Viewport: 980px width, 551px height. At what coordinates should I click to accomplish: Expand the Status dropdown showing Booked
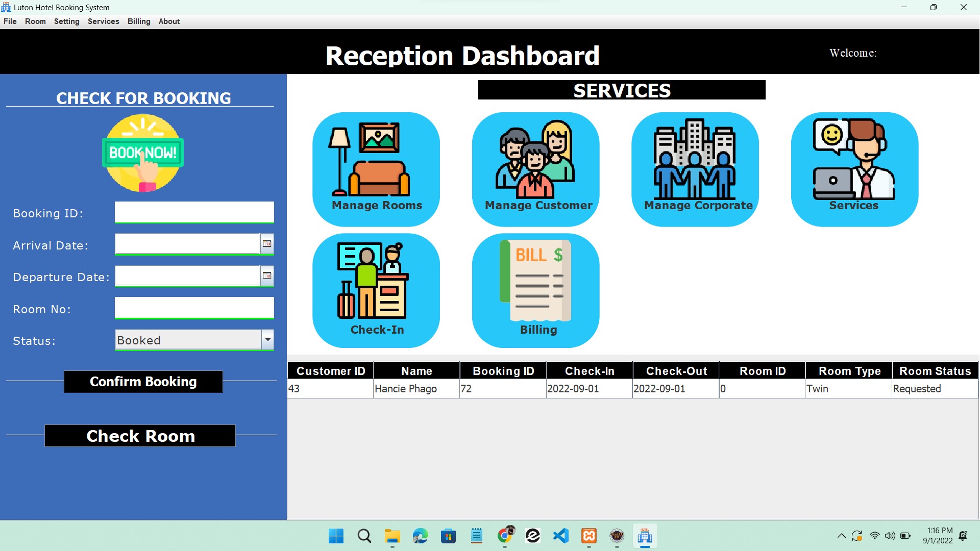[267, 340]
